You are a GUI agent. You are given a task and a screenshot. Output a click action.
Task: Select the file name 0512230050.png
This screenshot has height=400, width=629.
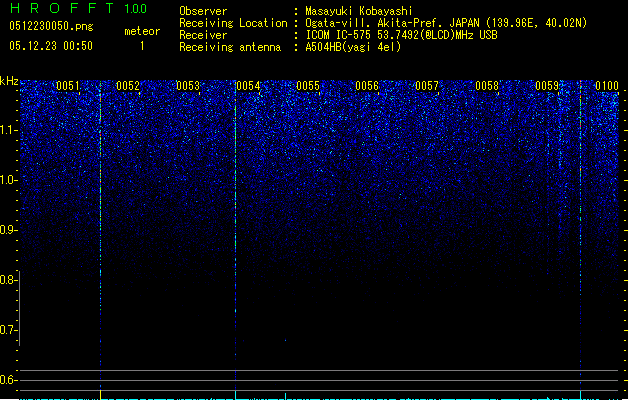click(51, 26)
